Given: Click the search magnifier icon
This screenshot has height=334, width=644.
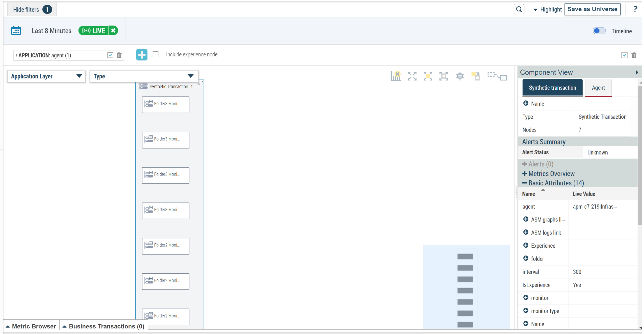Looking at the screenshot, I should [x=519, y=9].
